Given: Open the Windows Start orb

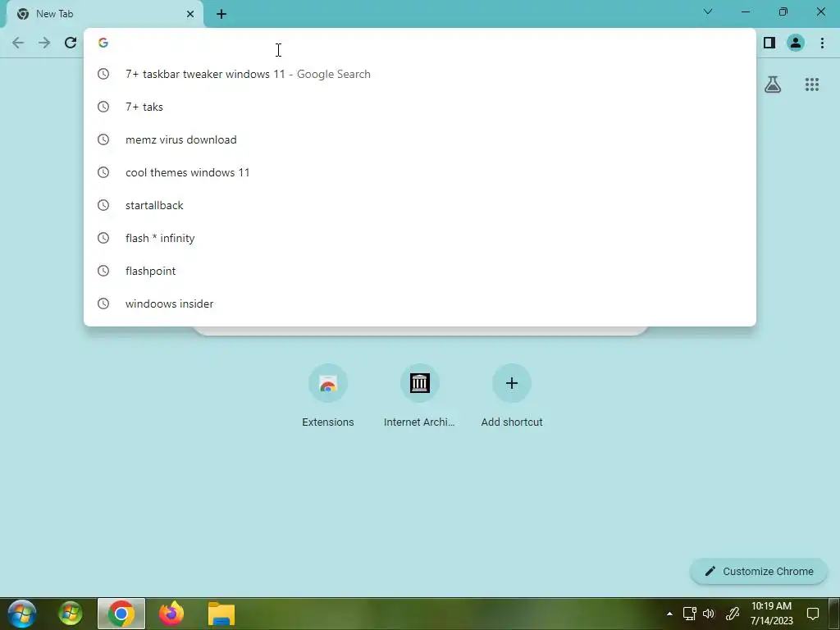Looking at the screenshot, I should [x=22, y=614].
